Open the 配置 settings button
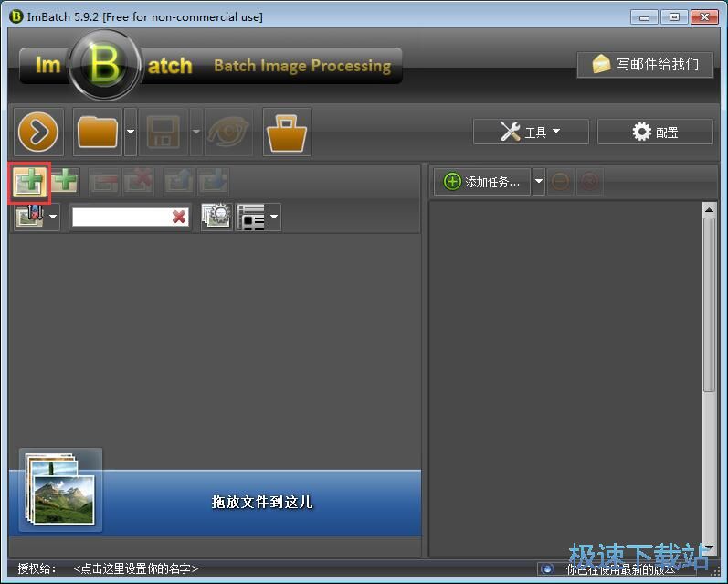 655,132
